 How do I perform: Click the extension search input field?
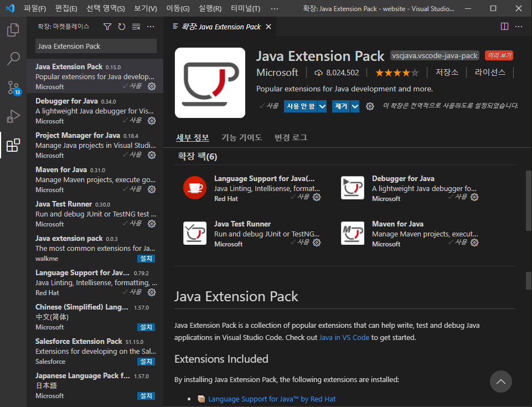95,46
